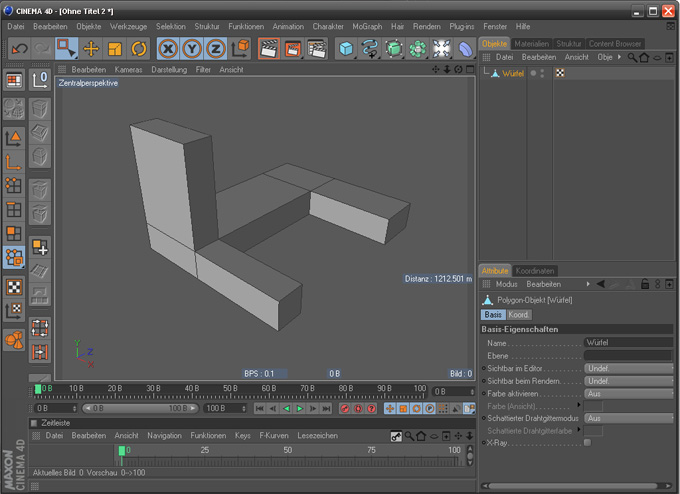
Task: Select the Rotate tool in the toolbar
Action: pyautogui.click(x=139, y=48)
